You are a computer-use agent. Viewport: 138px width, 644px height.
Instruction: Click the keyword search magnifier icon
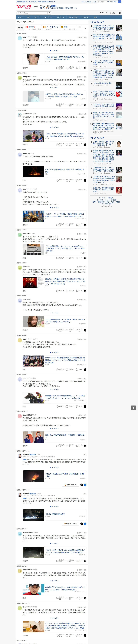(49, 13)
